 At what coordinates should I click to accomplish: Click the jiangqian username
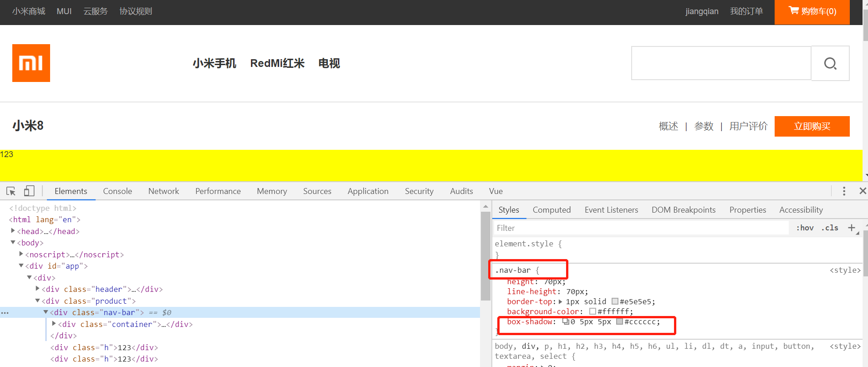[702, 11]
